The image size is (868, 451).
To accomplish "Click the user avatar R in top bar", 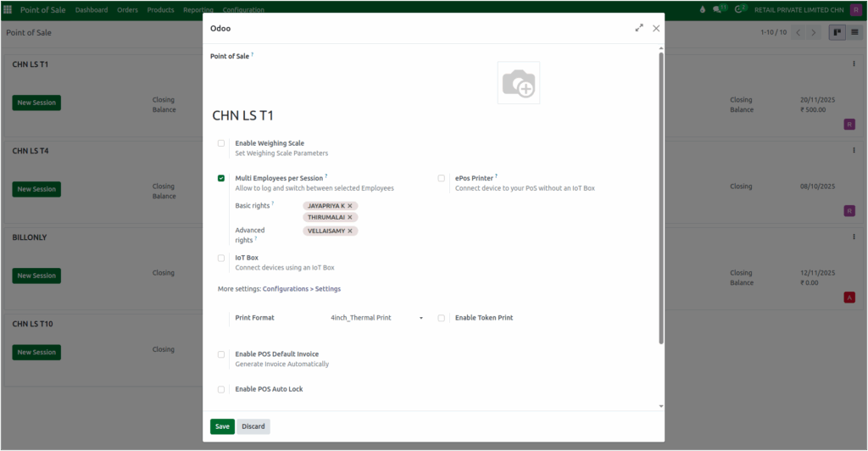I will point(856,9).
